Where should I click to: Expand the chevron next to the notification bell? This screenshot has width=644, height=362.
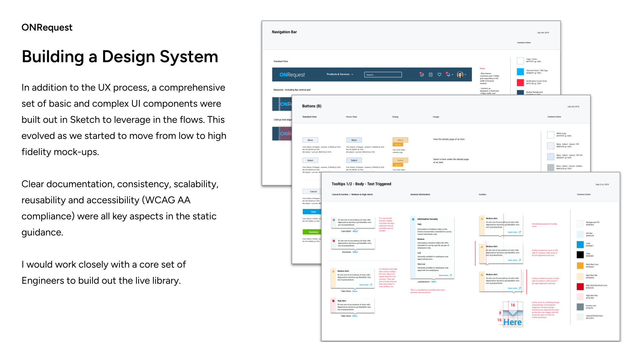[453, 75]
